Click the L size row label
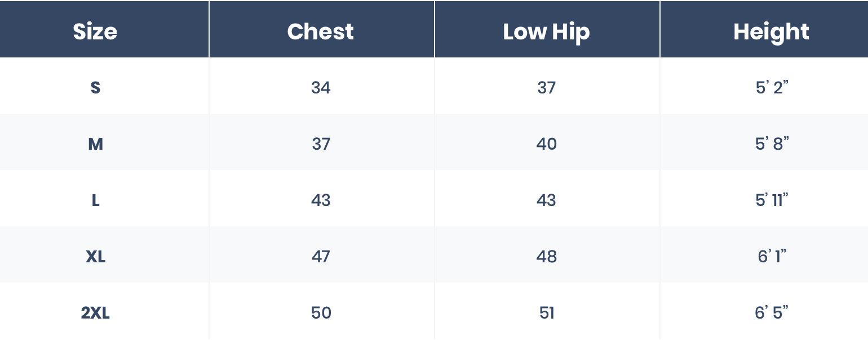This screenshot has height=340, width=868. pyautogui.click(x=95, y=200)
